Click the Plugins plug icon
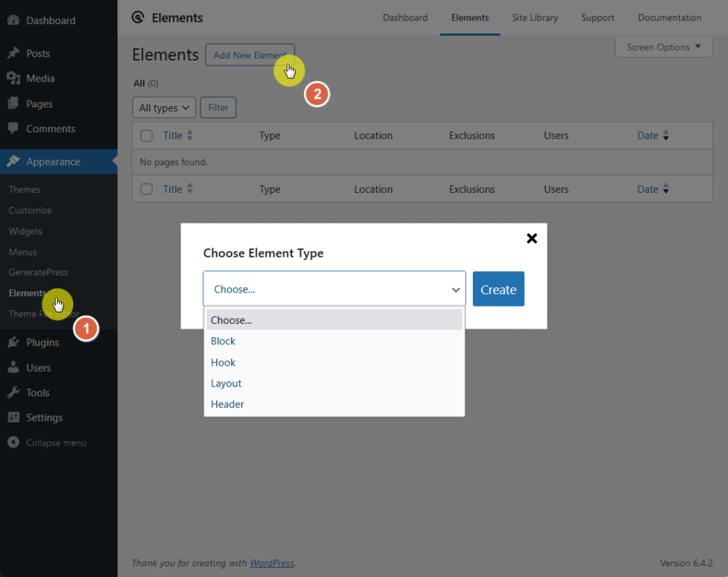 (x=14, y=342)
